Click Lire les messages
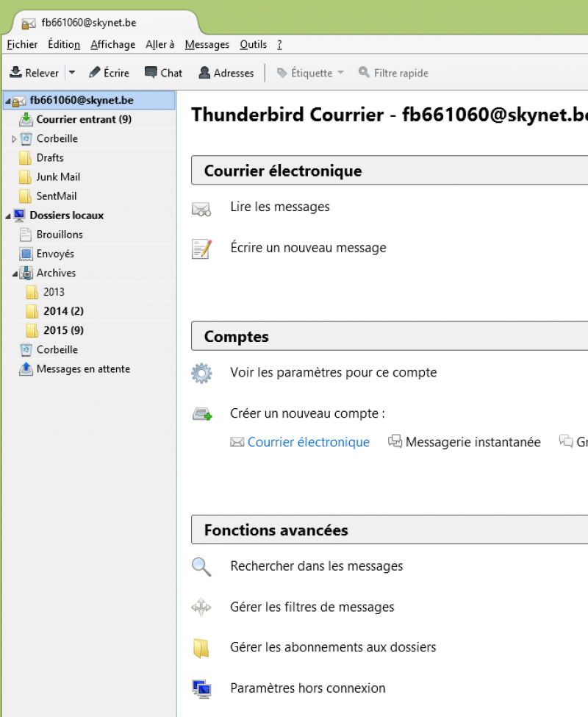 pos(279,207)
